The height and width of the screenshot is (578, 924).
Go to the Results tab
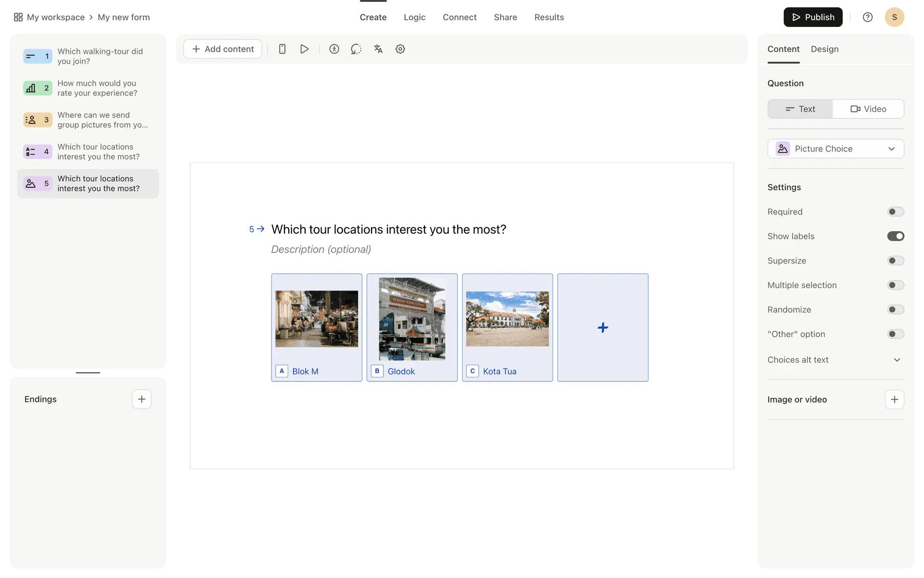click(x=549, y=17)
